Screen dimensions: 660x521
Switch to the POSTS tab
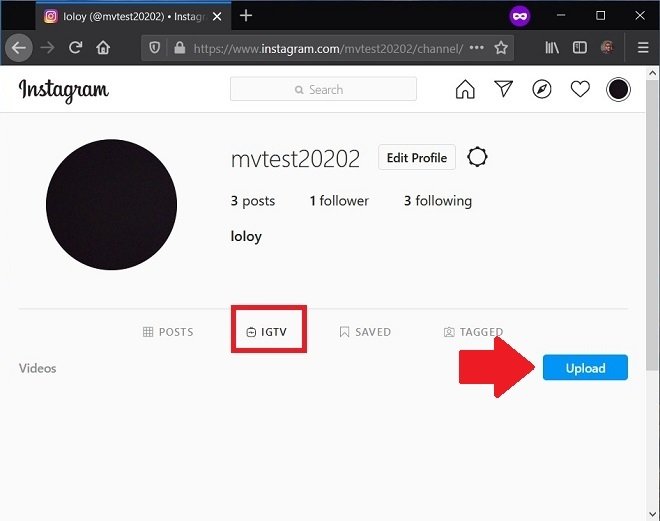[168, 332]
